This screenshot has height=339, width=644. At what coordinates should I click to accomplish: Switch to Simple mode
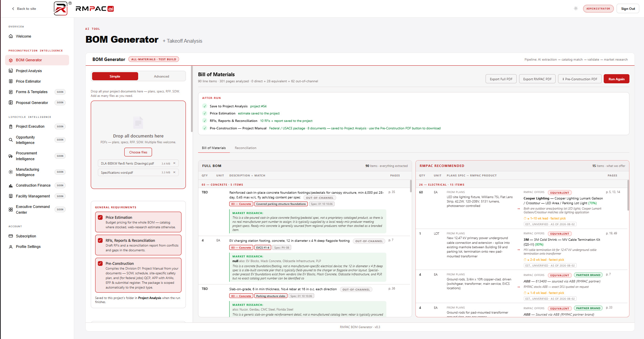[x=115, y=76]
